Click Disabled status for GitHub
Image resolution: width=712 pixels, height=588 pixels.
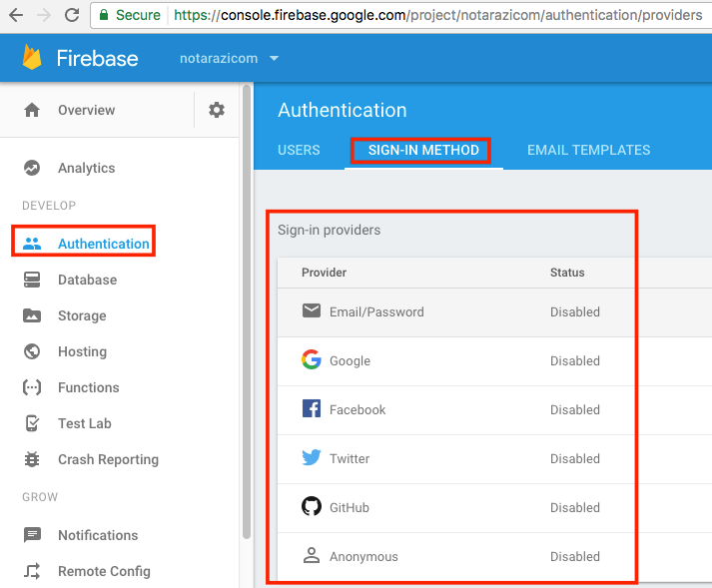tap(575, 507)
